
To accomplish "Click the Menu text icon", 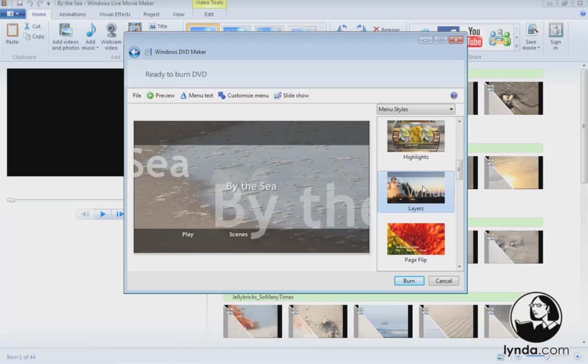I will click(183, 95).
